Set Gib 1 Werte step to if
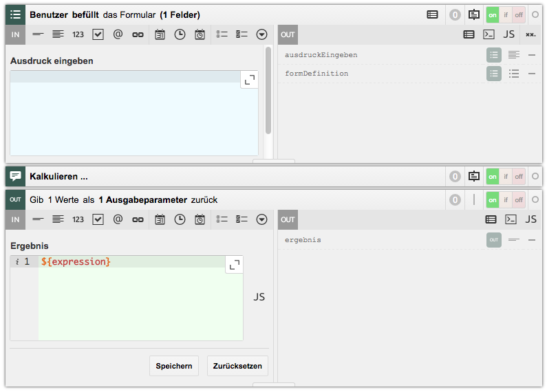The width and height of the screenshot is (547, 392). tap(506, 200)
